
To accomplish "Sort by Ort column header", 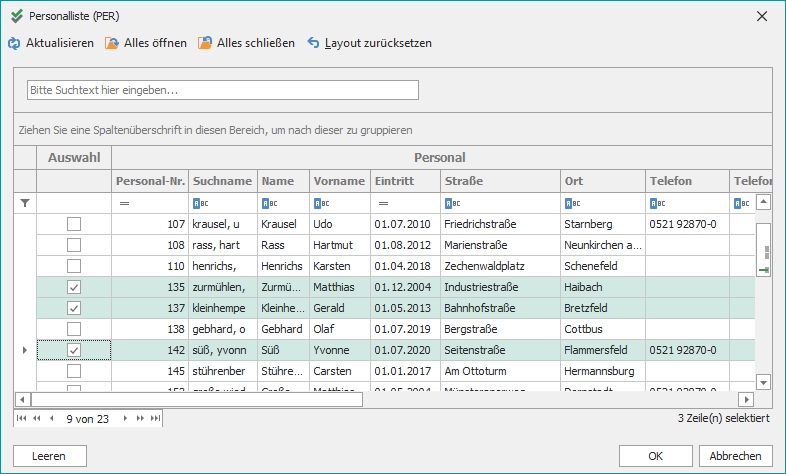I will [x=603, y=181].
